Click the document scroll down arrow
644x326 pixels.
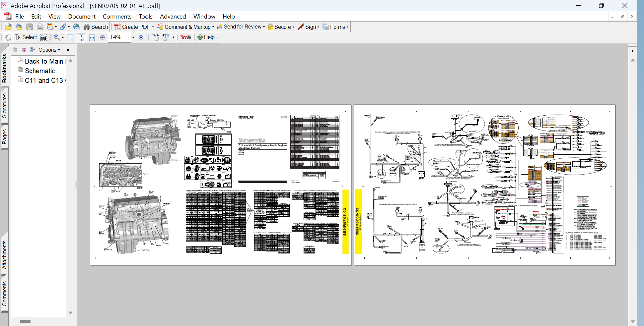click(633, 321)
